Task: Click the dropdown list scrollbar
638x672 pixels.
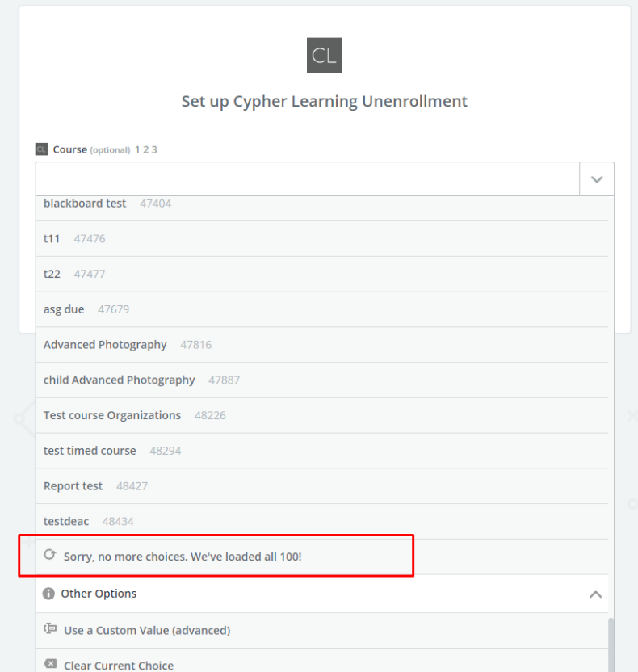Action: [x=611, y=645]
